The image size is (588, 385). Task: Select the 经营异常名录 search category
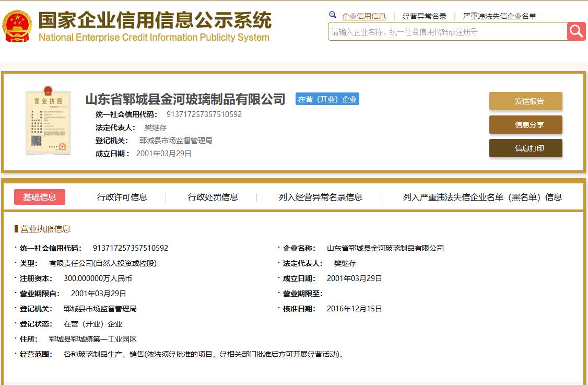pos(424,16)
